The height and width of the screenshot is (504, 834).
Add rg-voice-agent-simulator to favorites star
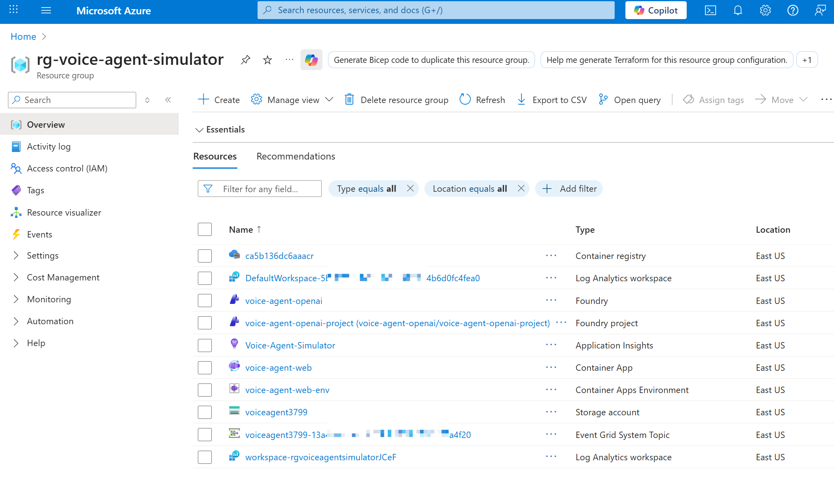[267, 60]
